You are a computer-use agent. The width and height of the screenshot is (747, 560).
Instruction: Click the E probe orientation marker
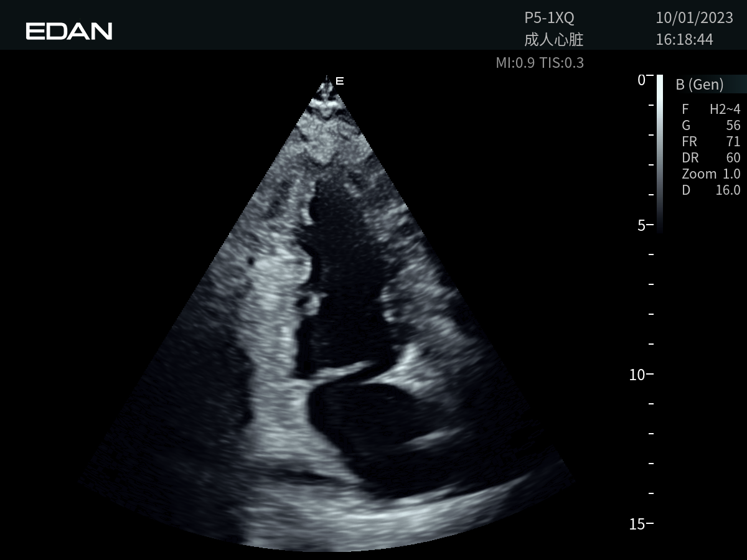(339, 81)
